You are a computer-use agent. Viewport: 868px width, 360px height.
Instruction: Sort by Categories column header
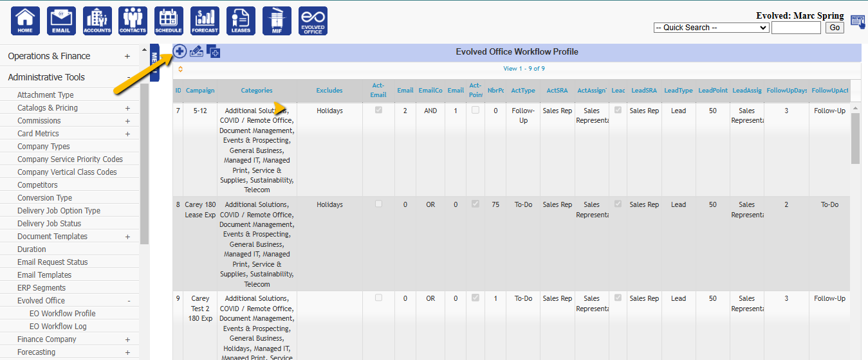[257, 91]
